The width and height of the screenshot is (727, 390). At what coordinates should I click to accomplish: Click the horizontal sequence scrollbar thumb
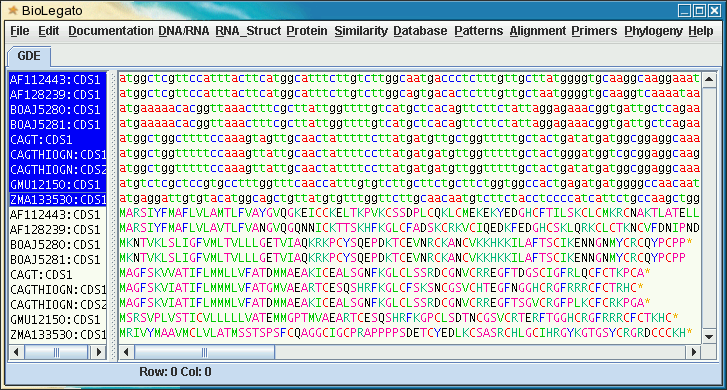click(x=204, y=352)
